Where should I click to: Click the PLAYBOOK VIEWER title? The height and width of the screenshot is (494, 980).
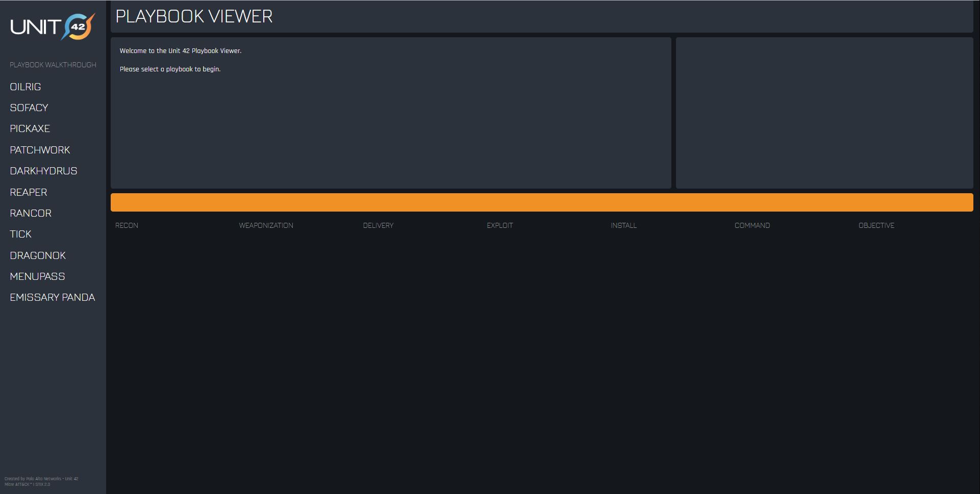coord(194,16)
